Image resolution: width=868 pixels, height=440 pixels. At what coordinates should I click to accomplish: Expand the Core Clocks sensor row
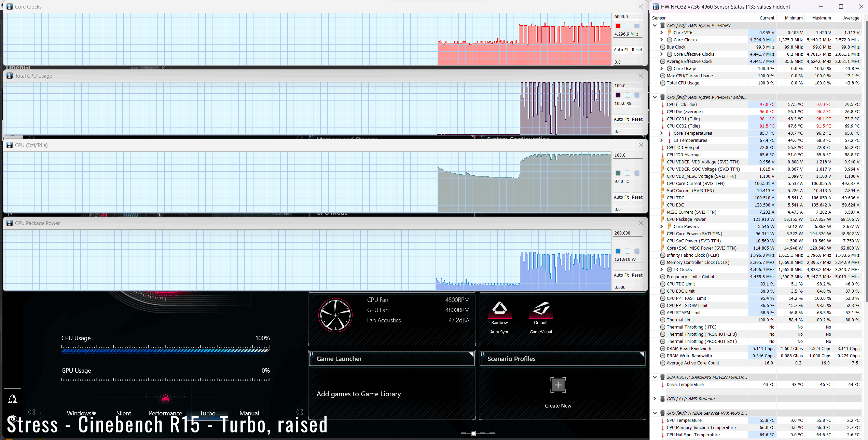tap(661, 40)
